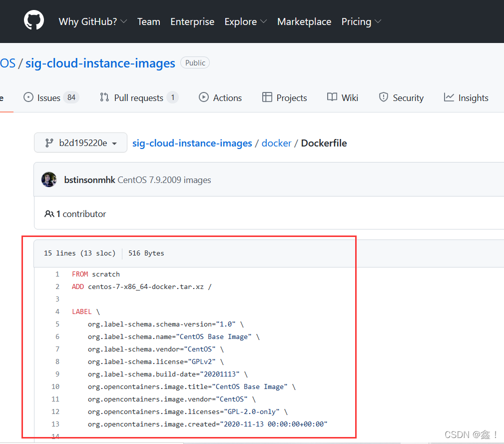This screenshot has height=444, width=504.
Task: Click the 15 lines (13 sloc) text
Action: (x=80, y=253)
